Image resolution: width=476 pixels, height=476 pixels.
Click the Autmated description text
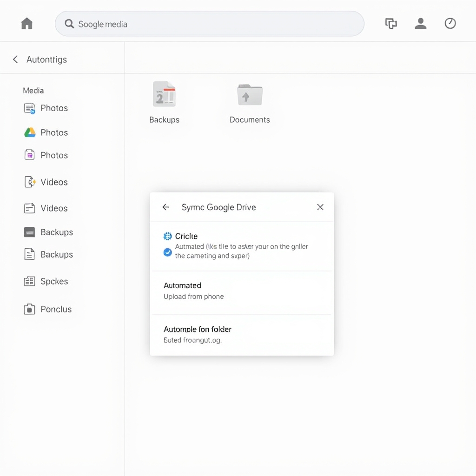tap(241, 251)
